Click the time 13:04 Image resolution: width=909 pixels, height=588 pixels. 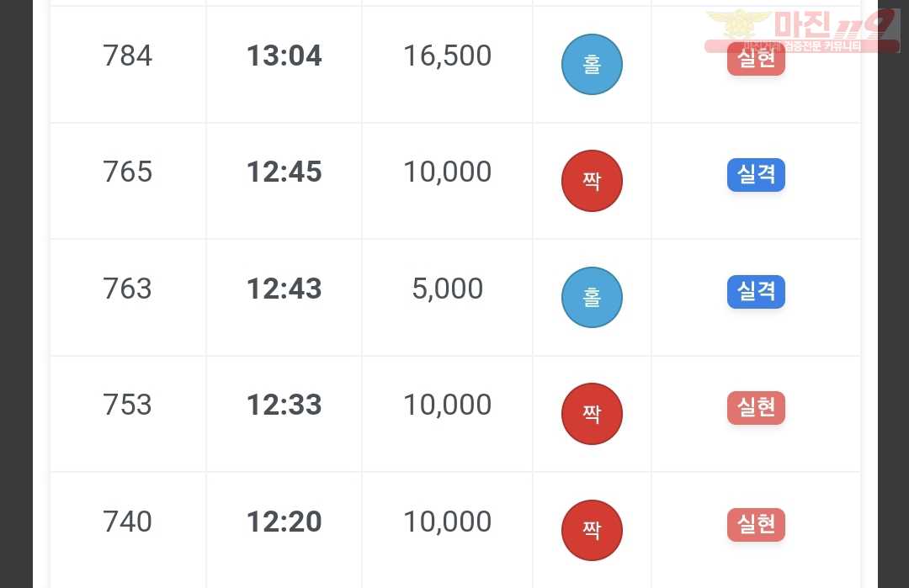tap(284, 56)
